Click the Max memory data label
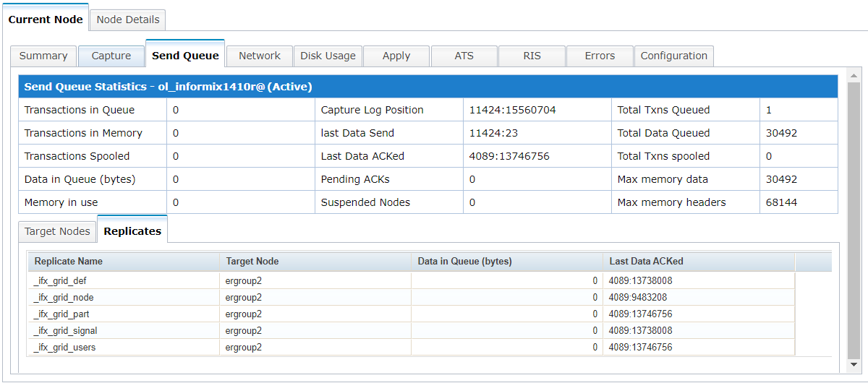Viewport: 868px width, 383px height. (x=663, y=179)
